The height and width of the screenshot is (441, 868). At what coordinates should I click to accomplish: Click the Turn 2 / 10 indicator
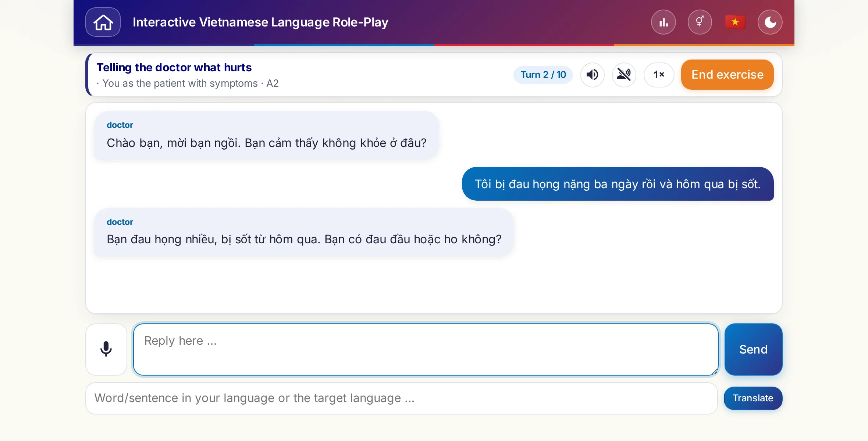click(x=543, y=75)
